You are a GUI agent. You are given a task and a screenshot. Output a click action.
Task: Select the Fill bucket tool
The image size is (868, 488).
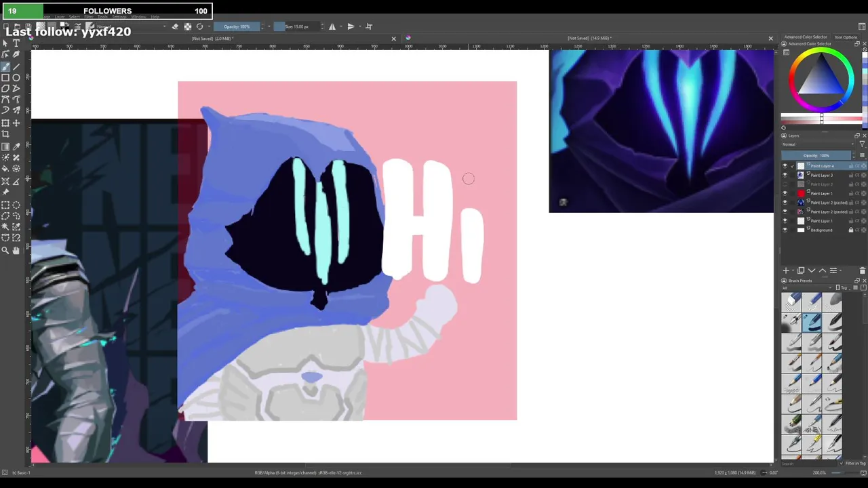[5, 169]
